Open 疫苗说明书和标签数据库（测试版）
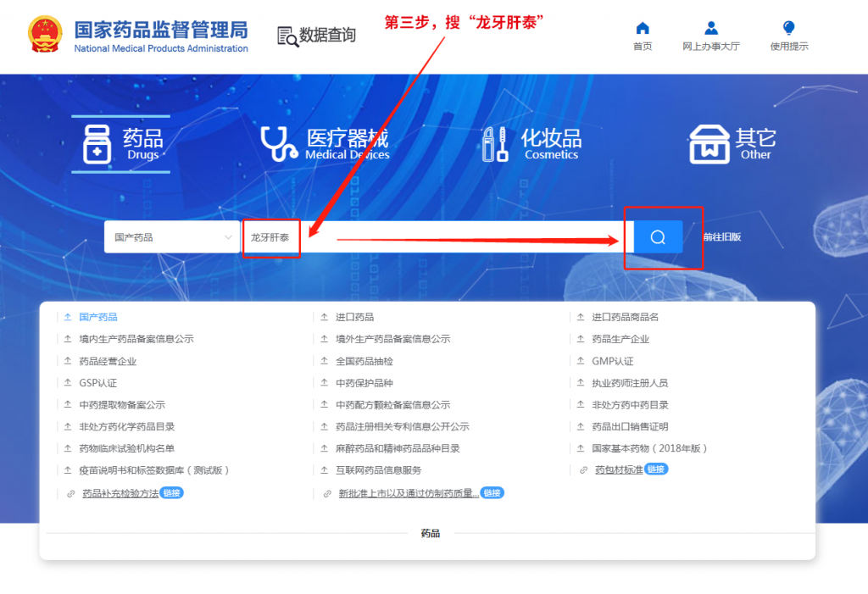This screenshot has width=868, height=594. 154,470
